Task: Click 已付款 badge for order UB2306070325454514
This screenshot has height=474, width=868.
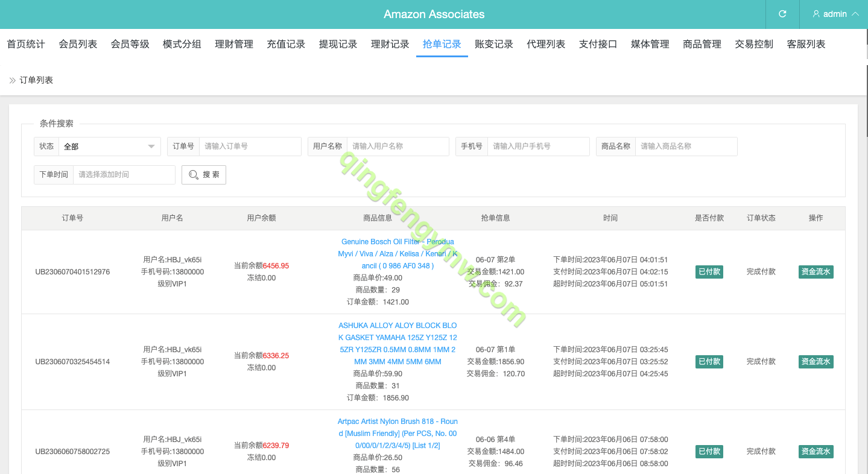Action: [709, 362]
